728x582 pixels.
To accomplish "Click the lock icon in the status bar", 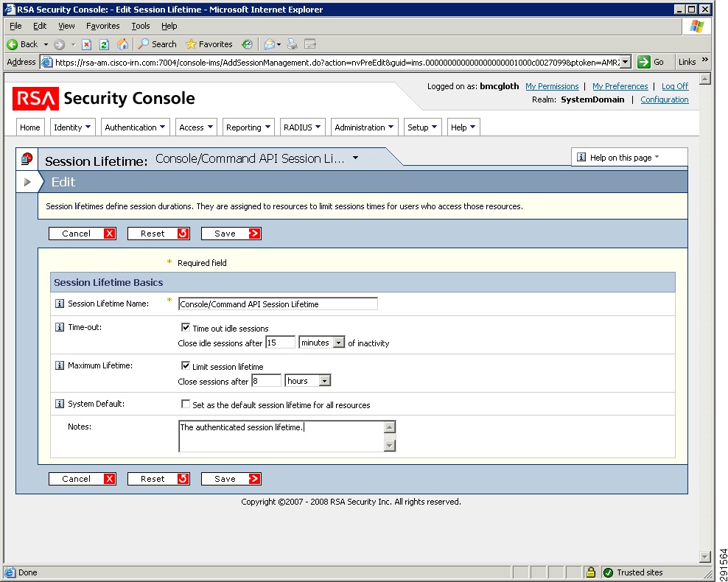I will point(590,572).
